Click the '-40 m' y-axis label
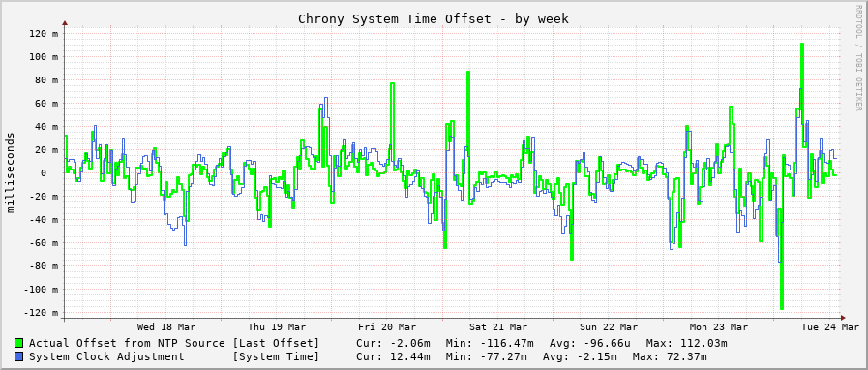This screenshot has height=370, width=868. 44,219
